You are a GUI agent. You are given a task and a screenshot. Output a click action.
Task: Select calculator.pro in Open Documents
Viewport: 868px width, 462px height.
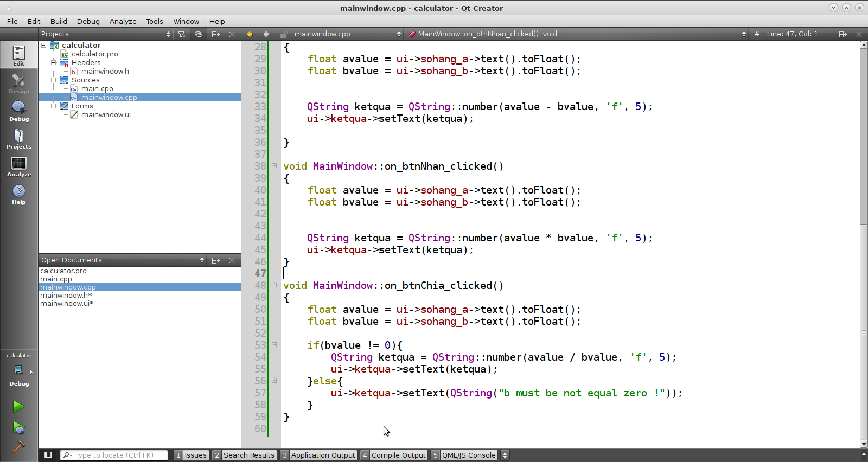(63, 271)
